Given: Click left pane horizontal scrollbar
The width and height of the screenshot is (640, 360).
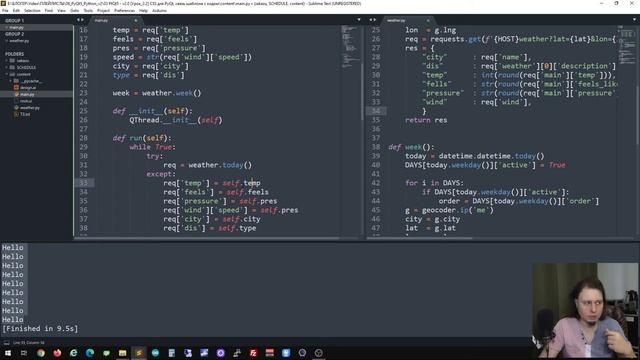Looking at the screenshot, I should tap(206, 238).
